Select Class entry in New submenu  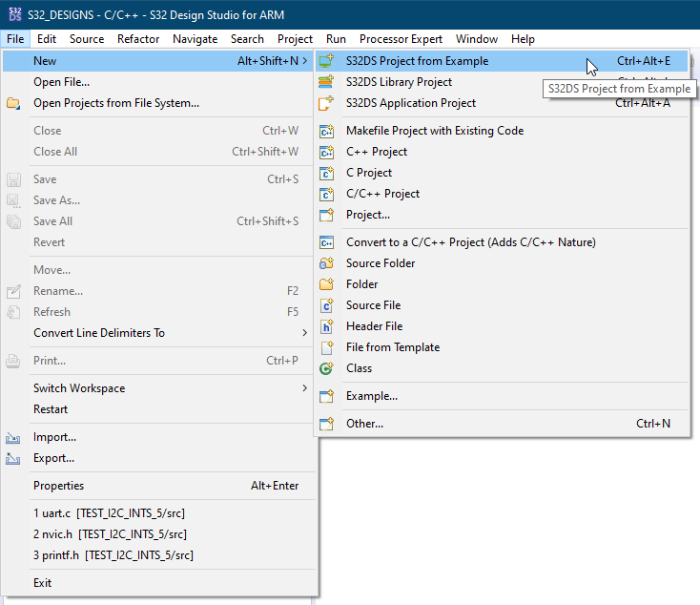(x=502, y=368)
